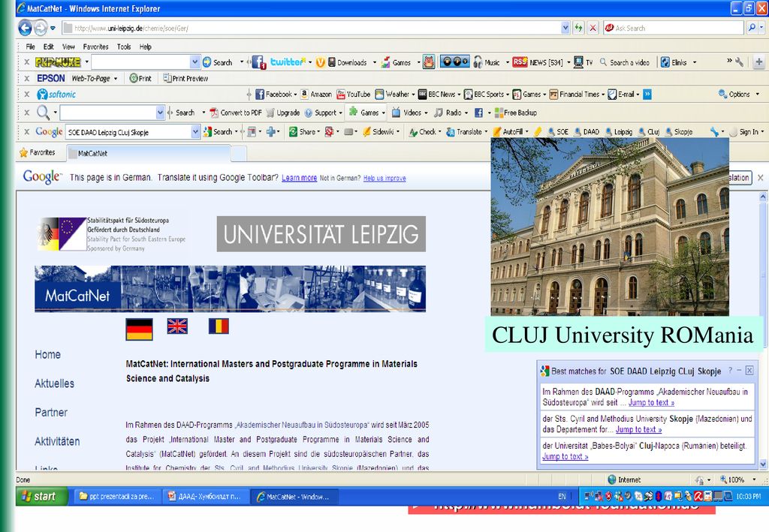Click Jump to text for the Cluj-Napoca match
769x532 pixels.
[565, 456]
